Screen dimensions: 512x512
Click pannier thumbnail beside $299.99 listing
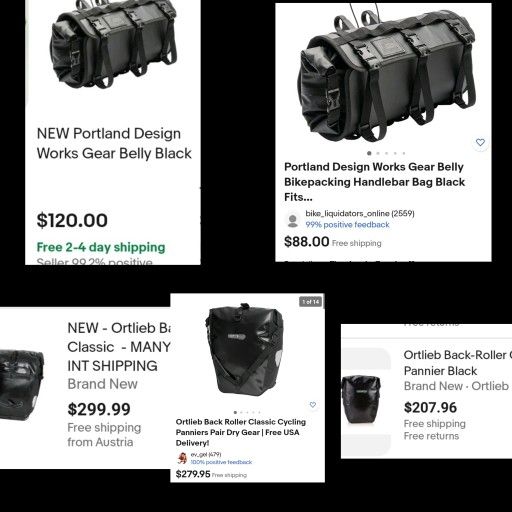(22, 385)
